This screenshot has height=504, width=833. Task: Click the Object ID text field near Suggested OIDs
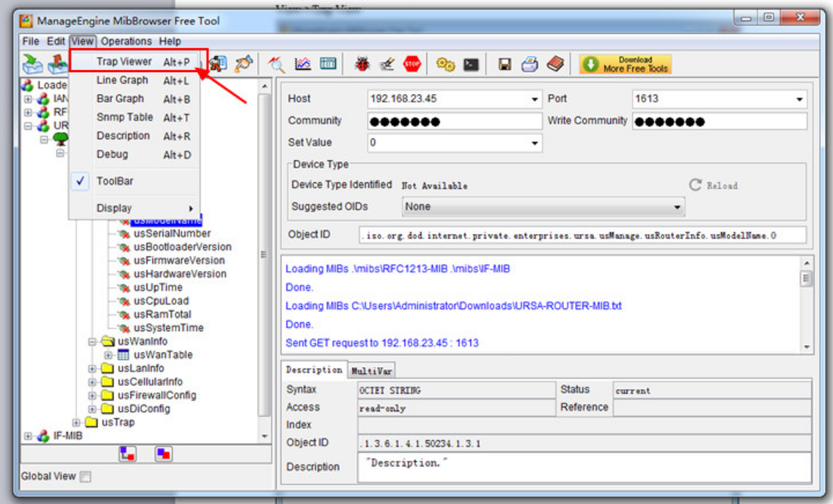coord(582,235)
